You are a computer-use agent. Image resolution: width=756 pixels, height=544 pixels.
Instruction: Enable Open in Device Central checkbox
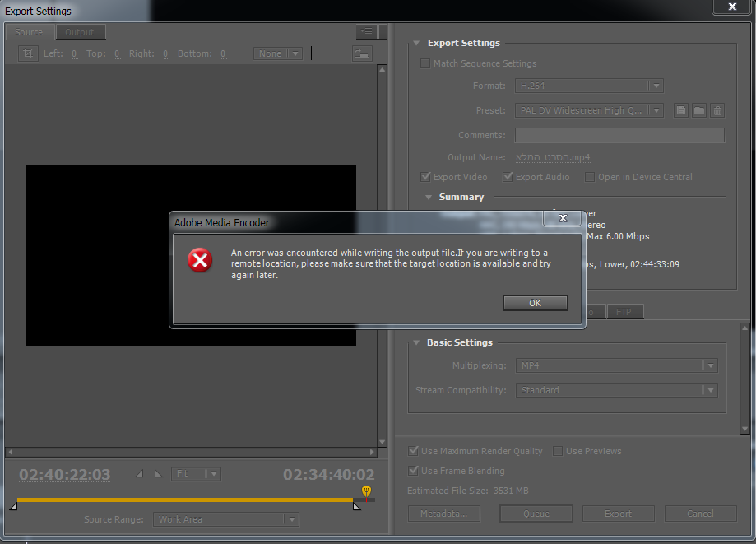click(x=590, y=177)
